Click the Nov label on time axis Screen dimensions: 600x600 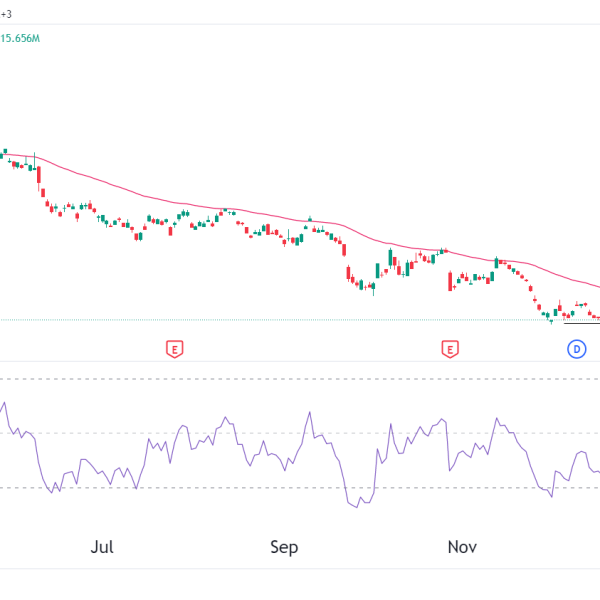[462, 547]
